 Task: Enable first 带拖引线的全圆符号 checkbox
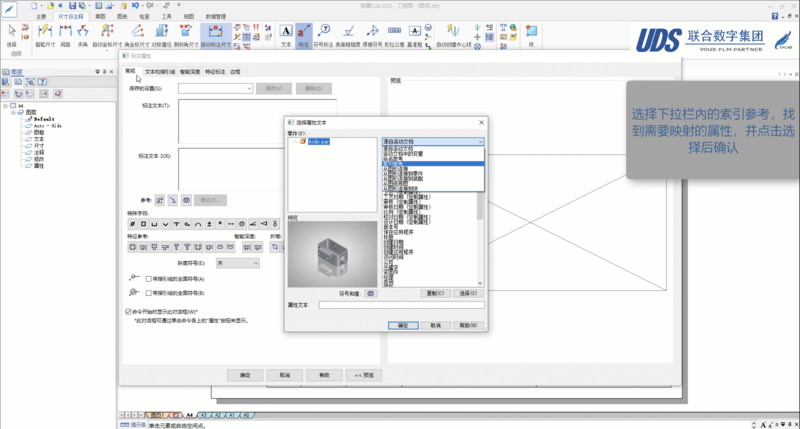(149, 278)
